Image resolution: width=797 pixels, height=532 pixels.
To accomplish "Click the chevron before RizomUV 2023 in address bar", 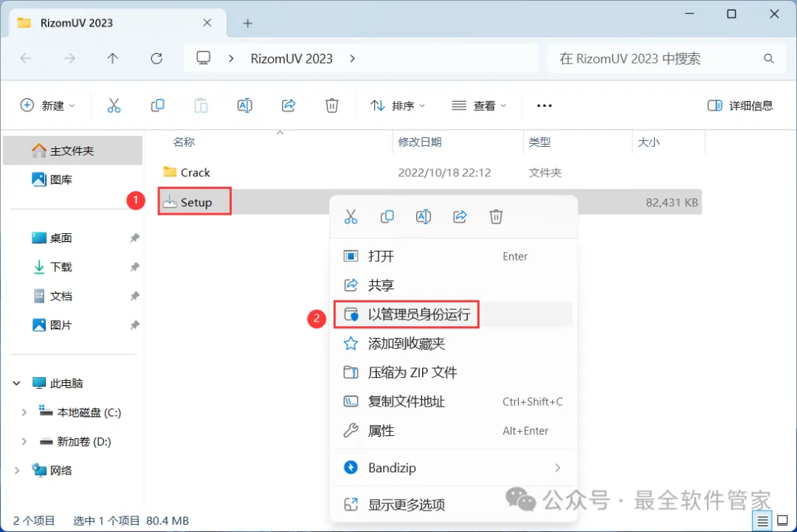I will 231,58.
